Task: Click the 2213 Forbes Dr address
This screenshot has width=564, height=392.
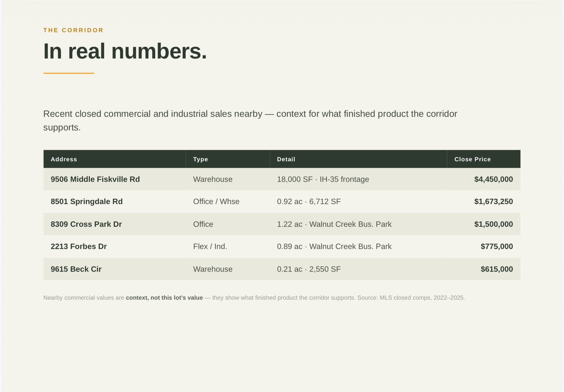Action: pos(79,246)
